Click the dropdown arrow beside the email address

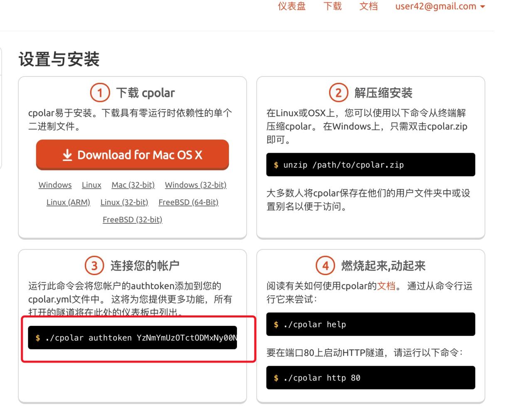tap(482, 6)
